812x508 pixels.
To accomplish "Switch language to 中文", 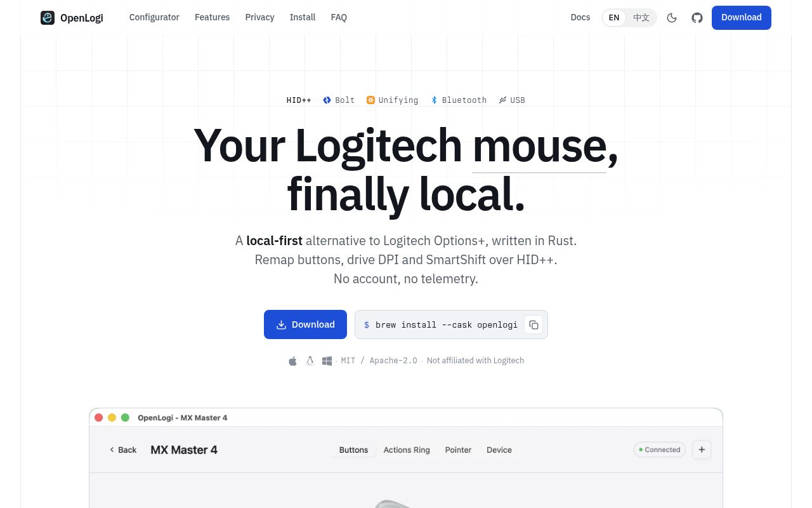I will point(641,18).
